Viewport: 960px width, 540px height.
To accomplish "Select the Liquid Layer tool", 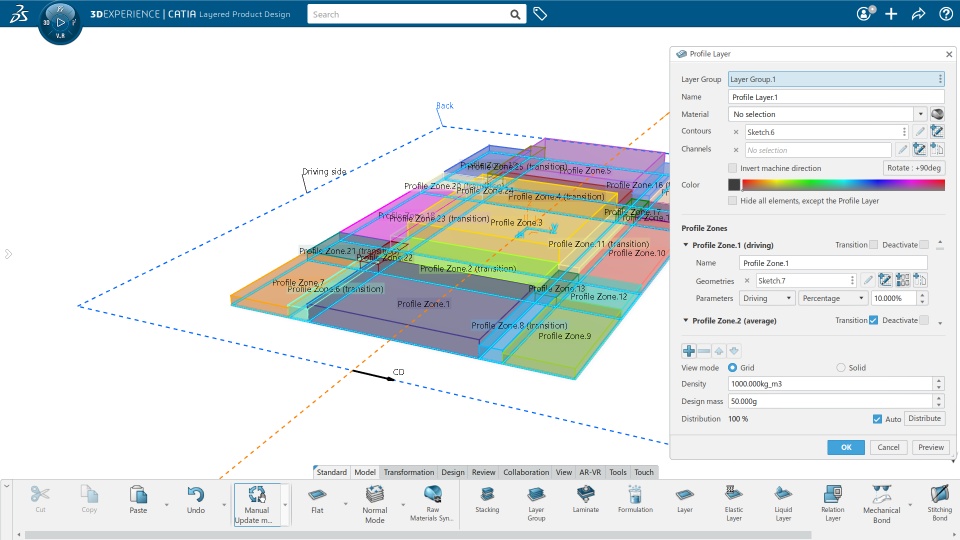I will coord(783,503).
